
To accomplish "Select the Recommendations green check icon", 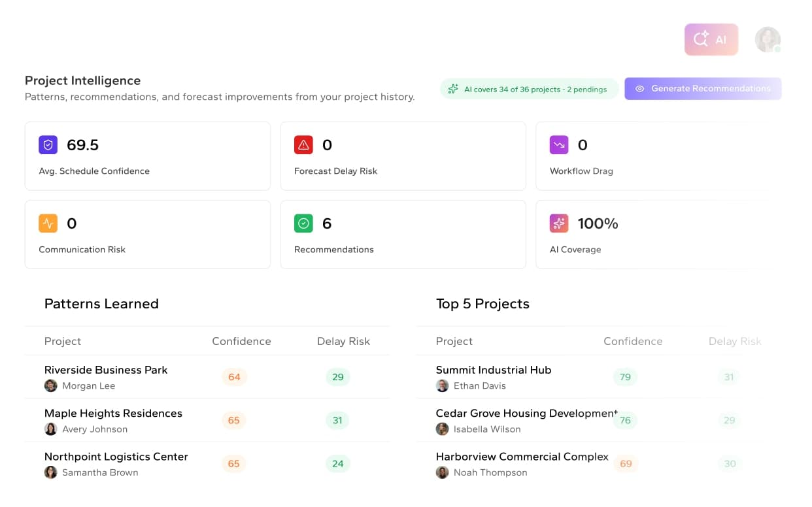I will tap(303, 223).
